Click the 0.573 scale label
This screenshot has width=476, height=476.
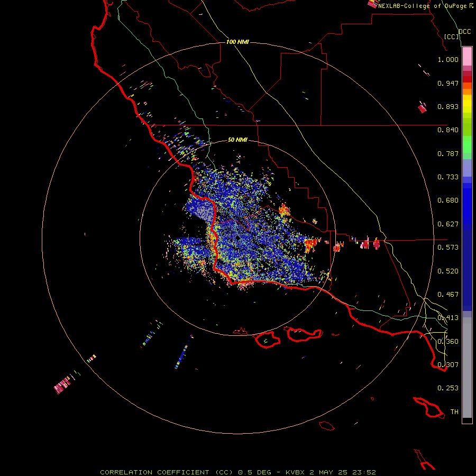tap(448, 248)
